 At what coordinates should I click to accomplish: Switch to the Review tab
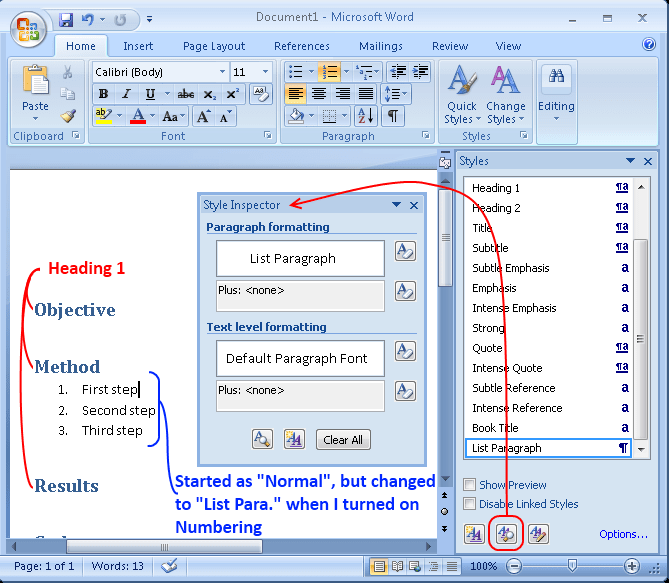coord(450,46)
